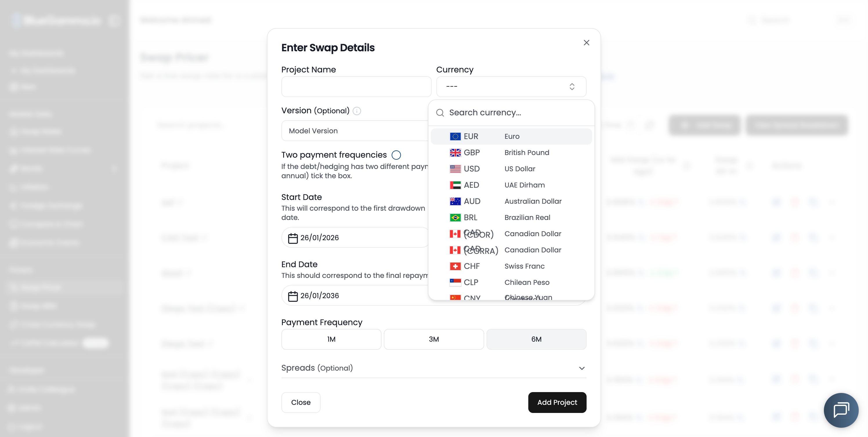Choose EUR Euro from currency list
Viewport: 868px width, 437px height.
coord(511,136)
